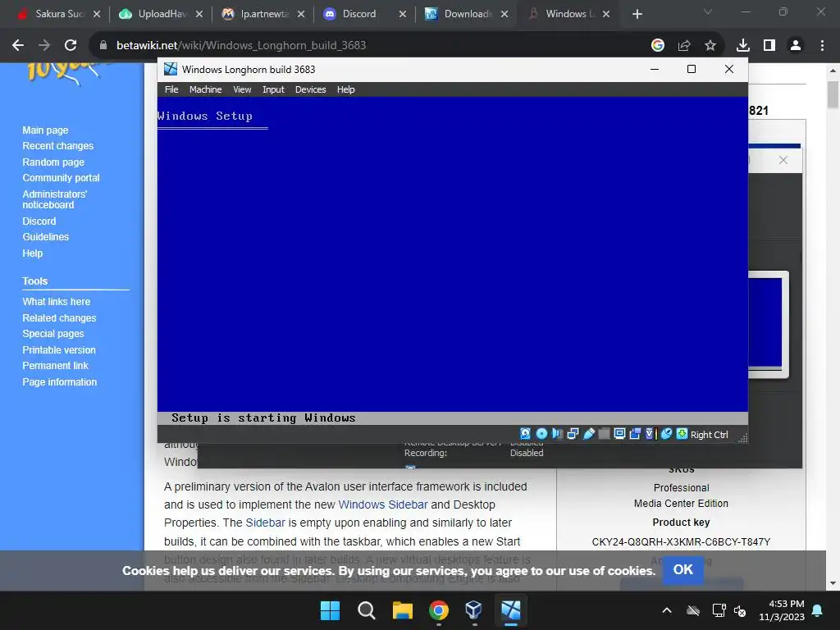This screenshot has height=630, width=840.
Task: Open Chrome profile icon
Action: pos(796,46)
